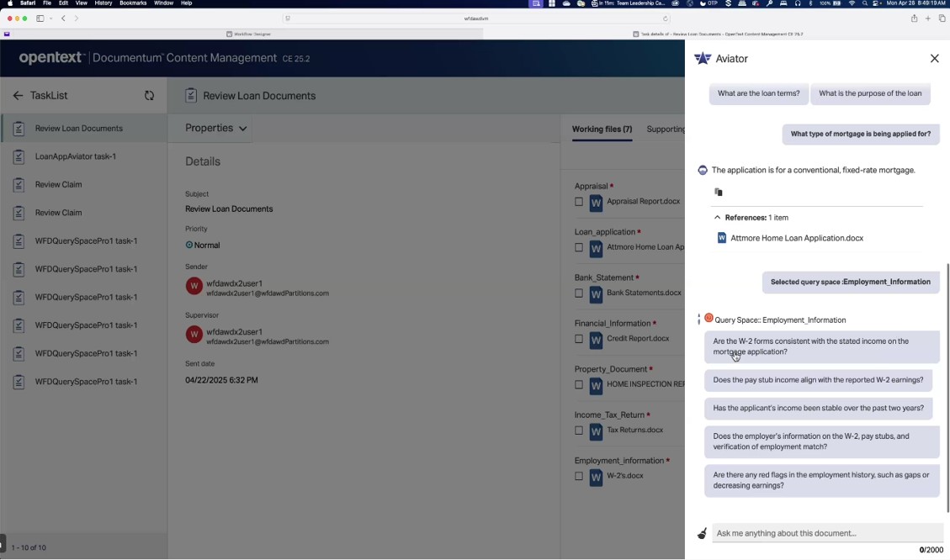Switch to Workflow Designer browser tab
The height and width of the screenshot is (560, 950).
tap(248, 34)
